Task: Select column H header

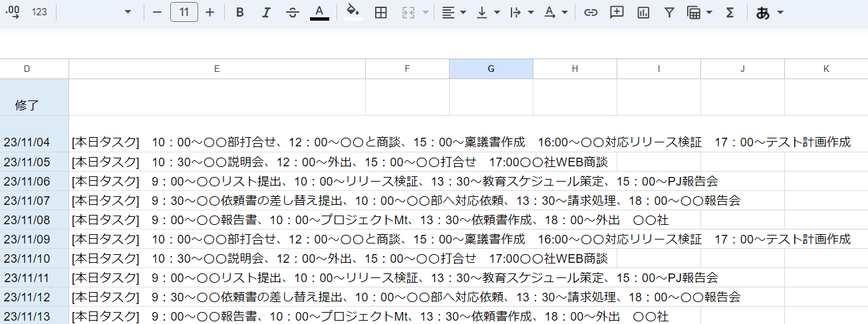Action: point(575,69)
